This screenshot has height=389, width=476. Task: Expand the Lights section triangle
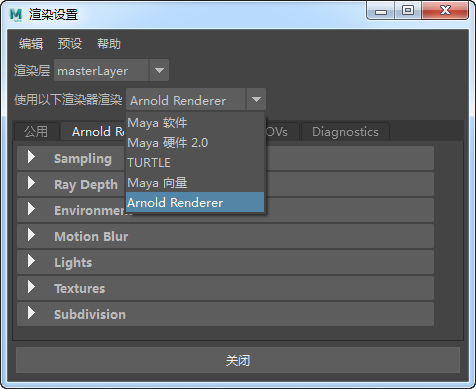31,261
